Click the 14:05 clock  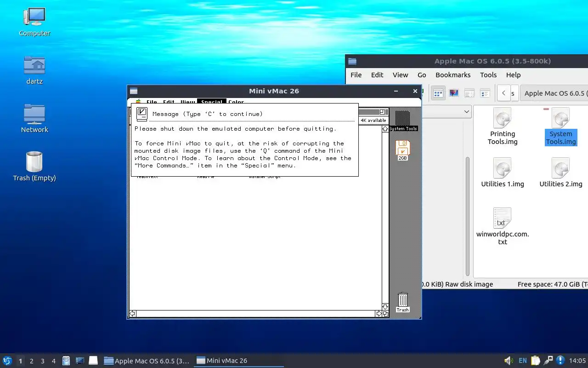coord(577,361)
